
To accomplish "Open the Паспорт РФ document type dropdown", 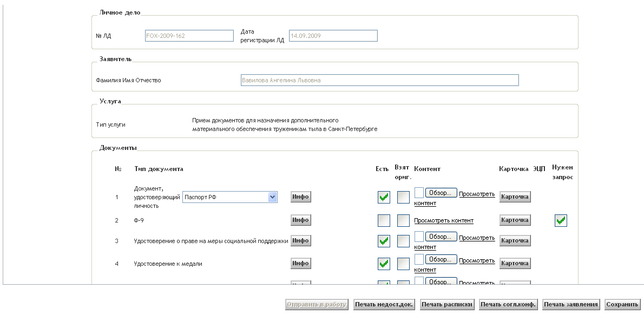I will click(230, 197).
